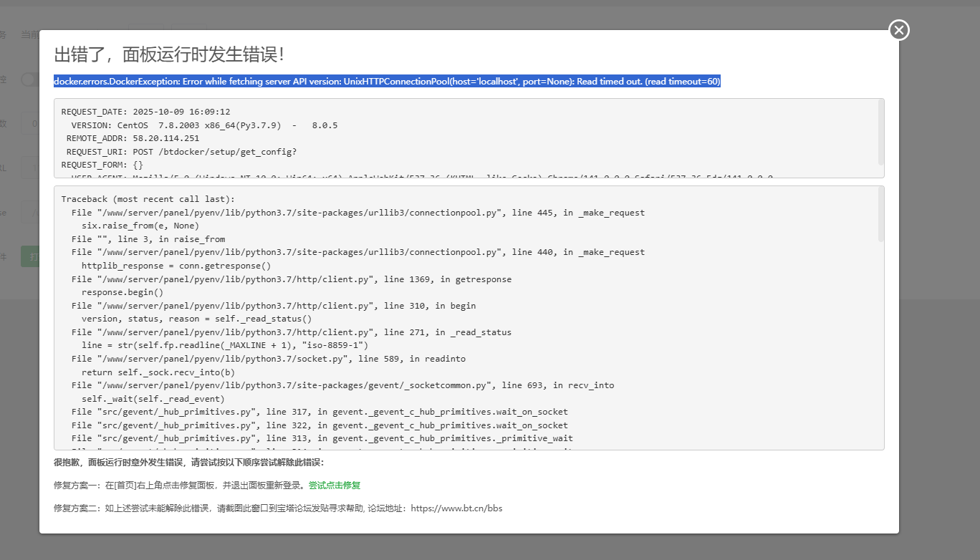Click the _hub_primitives.pyx line 313 _primitive_wait entry
Screen dimensions: 980x560
click(322, 438)
